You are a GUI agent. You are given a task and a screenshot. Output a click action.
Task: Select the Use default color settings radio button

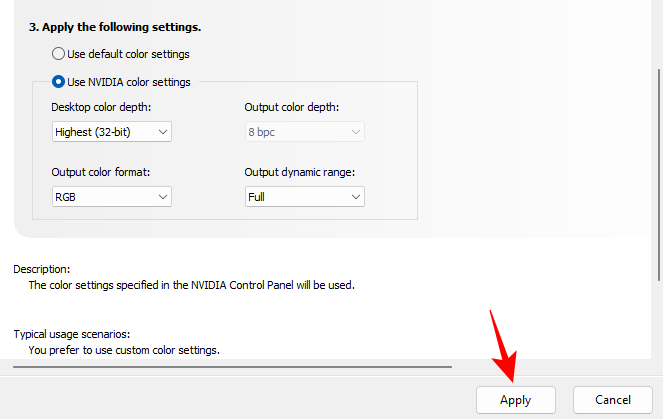coord(58,54)
